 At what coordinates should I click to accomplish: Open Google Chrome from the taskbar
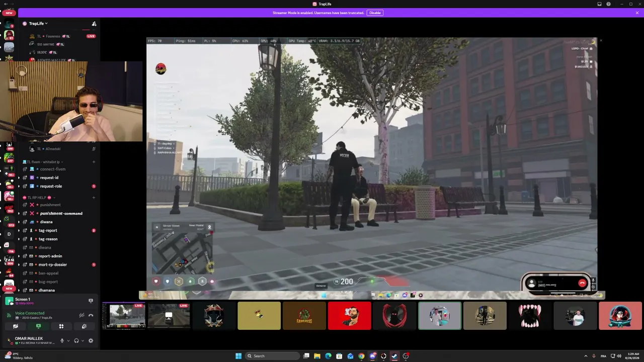(361, 356)
